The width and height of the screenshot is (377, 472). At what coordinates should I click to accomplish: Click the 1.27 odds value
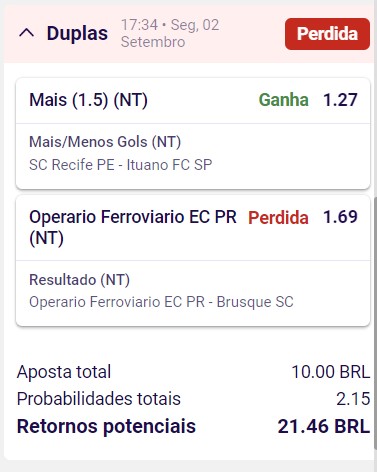point(340,100)
